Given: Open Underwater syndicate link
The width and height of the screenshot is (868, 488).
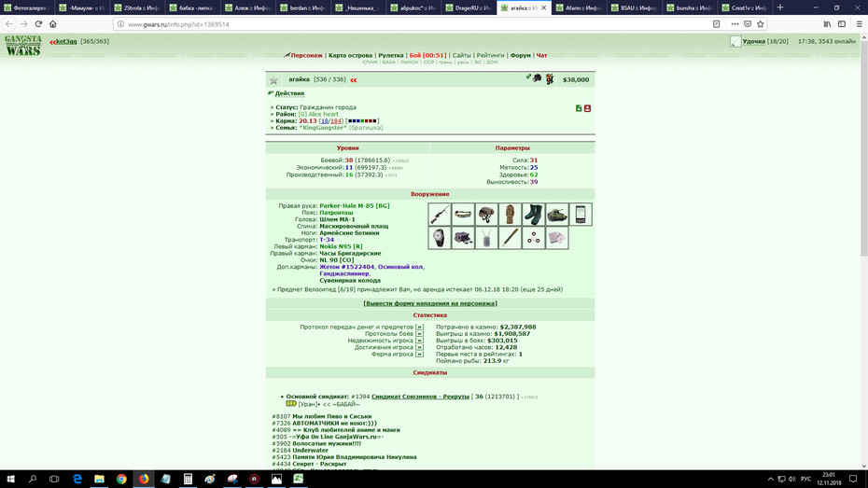Looking at the screenshot, I should (x=310, y=451).
